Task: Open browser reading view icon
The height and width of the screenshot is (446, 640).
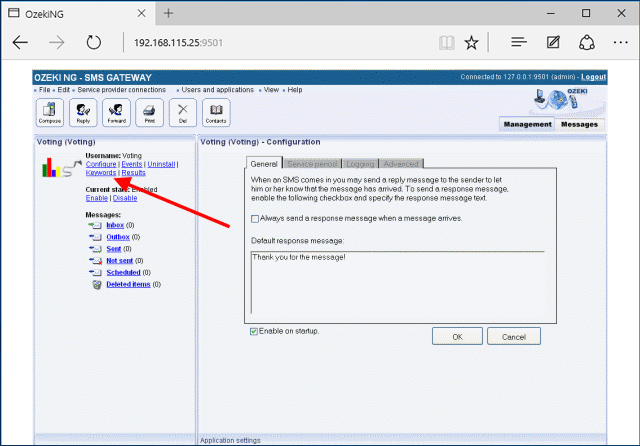Action: point(447,42)
